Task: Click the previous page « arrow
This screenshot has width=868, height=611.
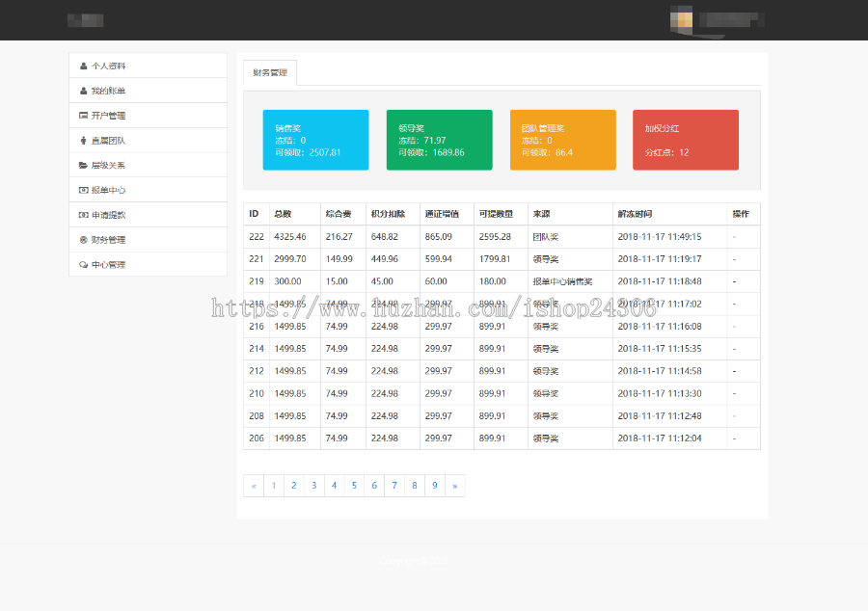Action: coord(254,486)
